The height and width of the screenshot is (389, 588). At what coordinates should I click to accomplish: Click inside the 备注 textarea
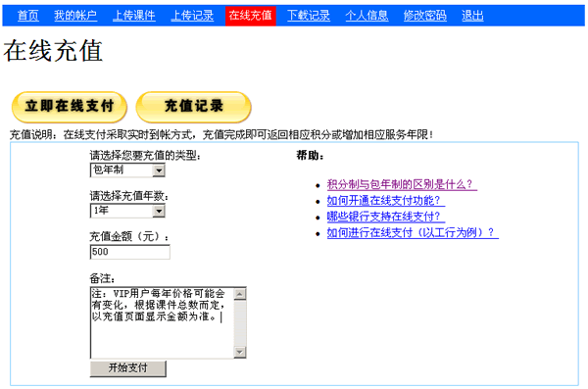coord(162,322)
